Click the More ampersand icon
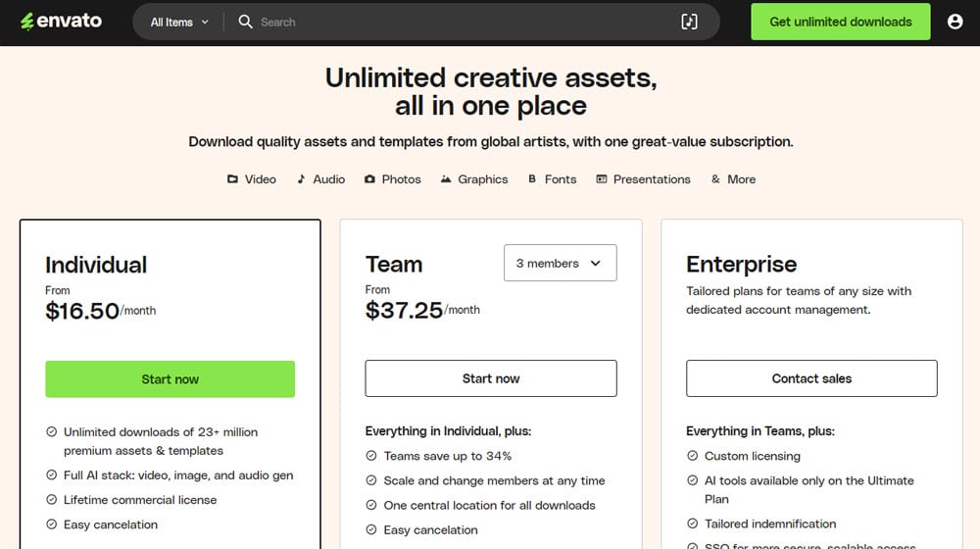980x549 pixels. (715, 178)
